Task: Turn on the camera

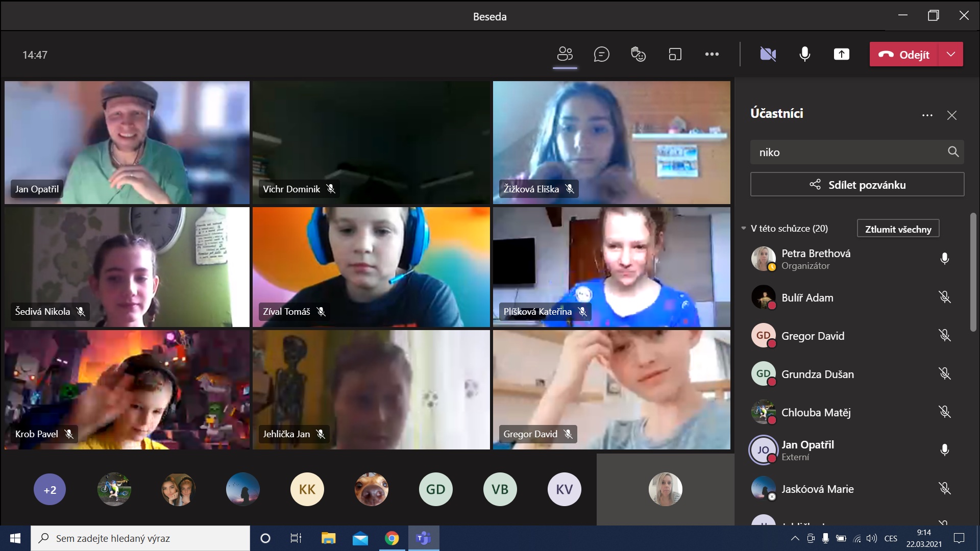Action: [x=768, y=54]
